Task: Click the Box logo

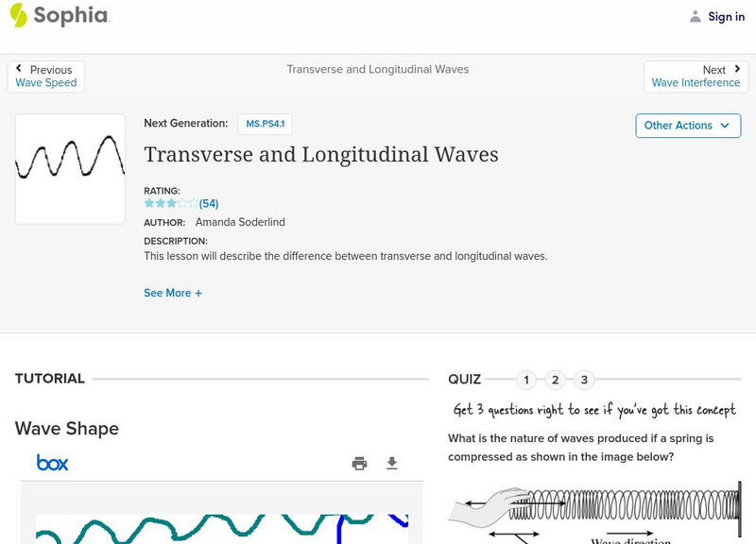Action: [53, 463]
